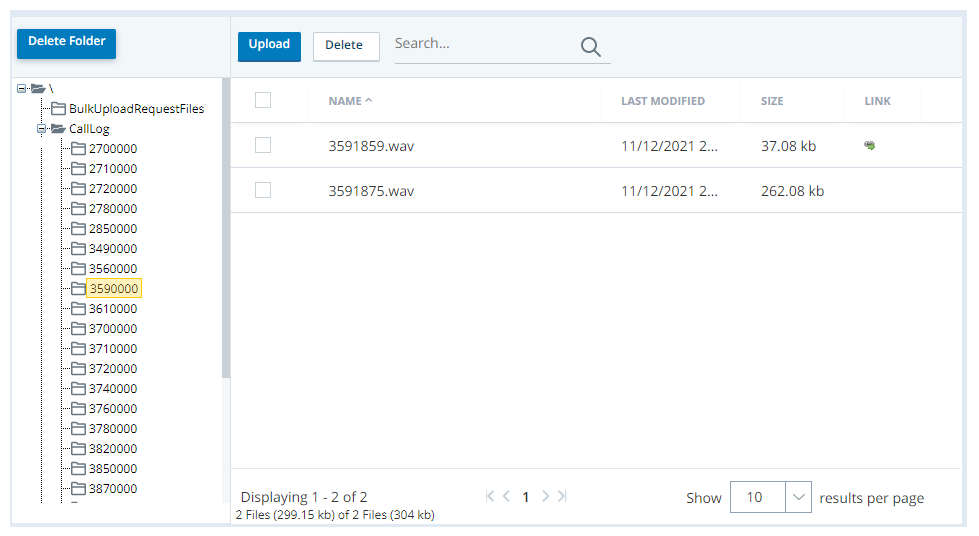The image size is (979, 536).
Task: Go to the first page of results
Action: (x=490, y=496)
